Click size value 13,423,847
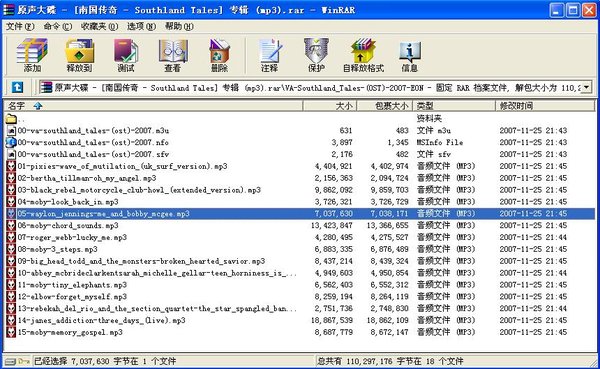 (332, 225)
